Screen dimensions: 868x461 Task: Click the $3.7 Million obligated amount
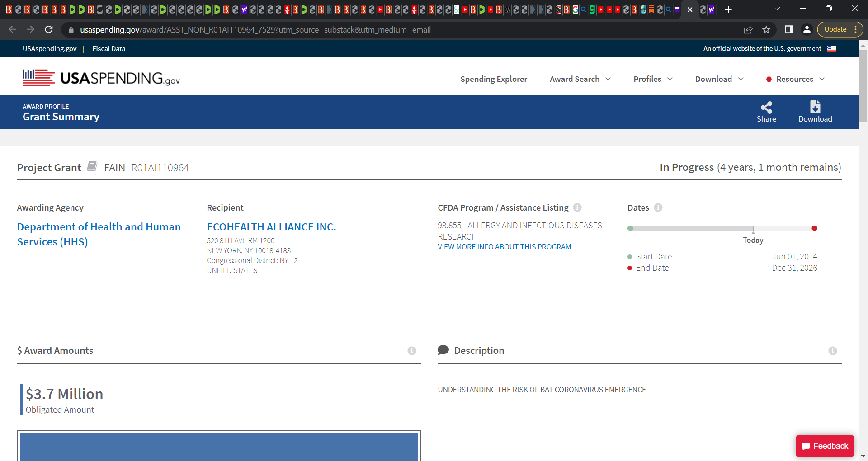click(x=64, y=394)
